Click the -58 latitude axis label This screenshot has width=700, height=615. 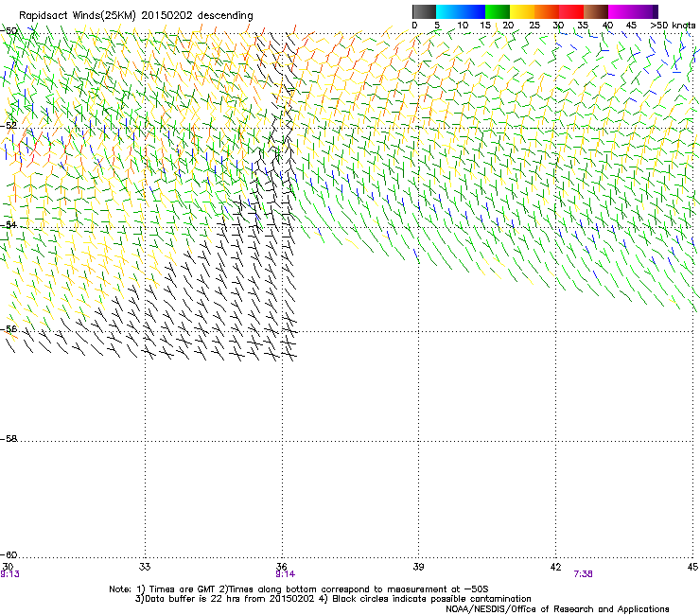pos(9,439)
